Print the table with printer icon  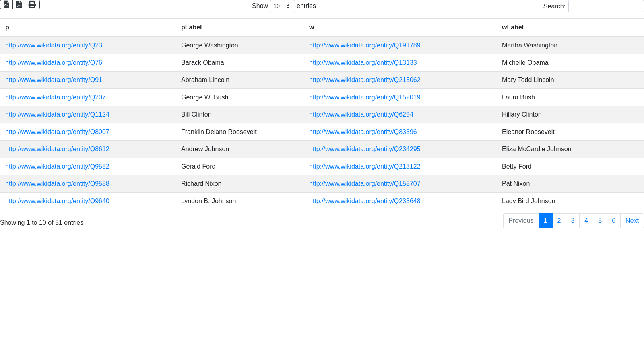[x=32, y=4]
